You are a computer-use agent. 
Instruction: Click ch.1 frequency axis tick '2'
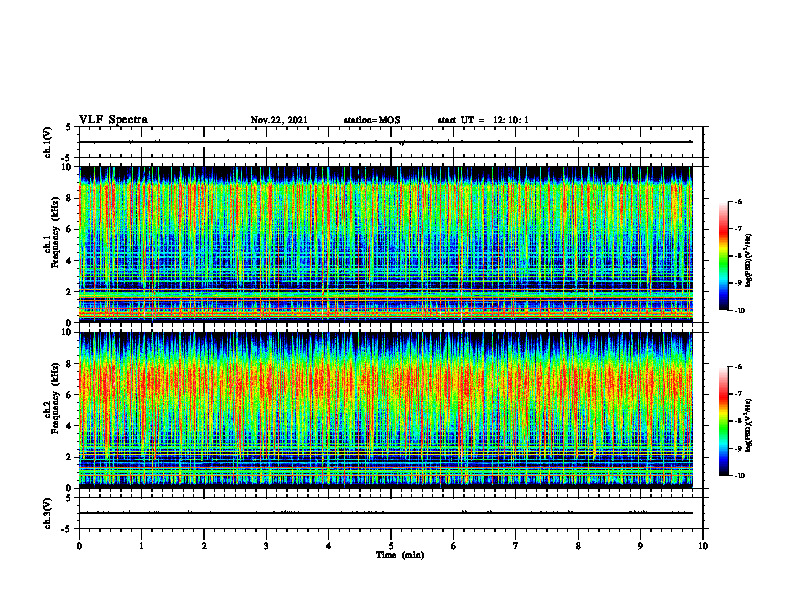click(70, 292)
